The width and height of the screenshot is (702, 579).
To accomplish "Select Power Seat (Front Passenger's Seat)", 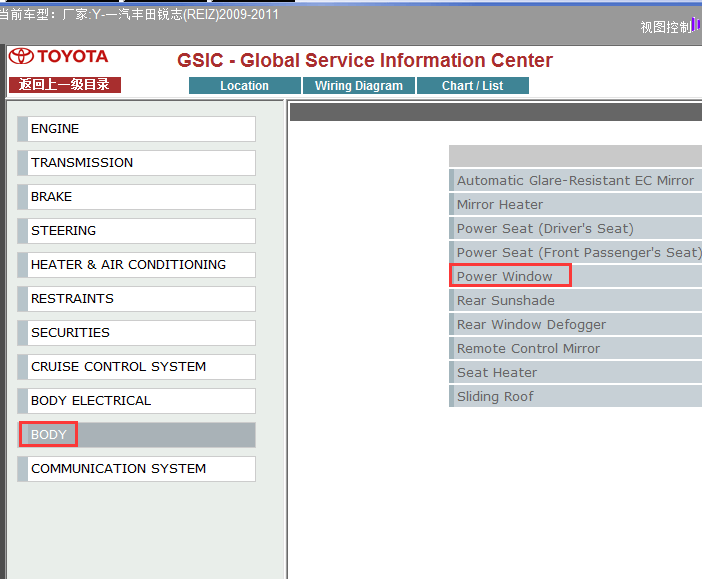I will pyautogui.click(x=575, y=253).
